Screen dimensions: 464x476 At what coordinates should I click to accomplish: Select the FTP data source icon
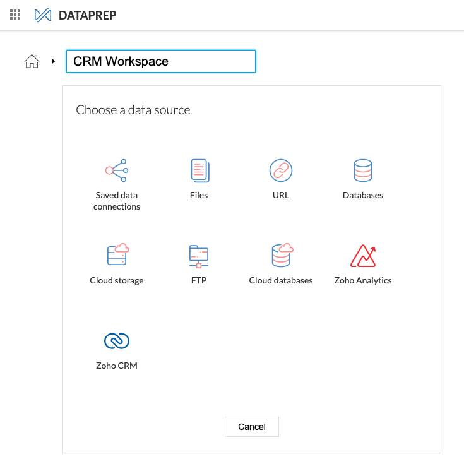[199, 256]
